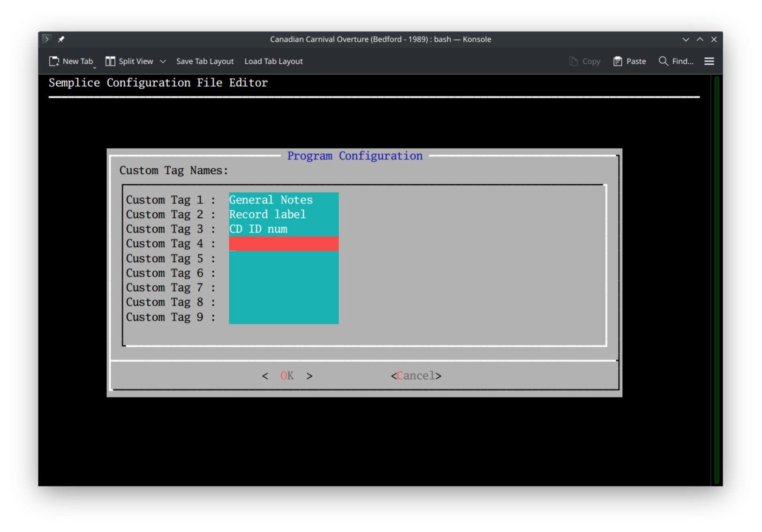762x532 pixels.
Task: Open the hamburger menu
Action: (709, 61)
